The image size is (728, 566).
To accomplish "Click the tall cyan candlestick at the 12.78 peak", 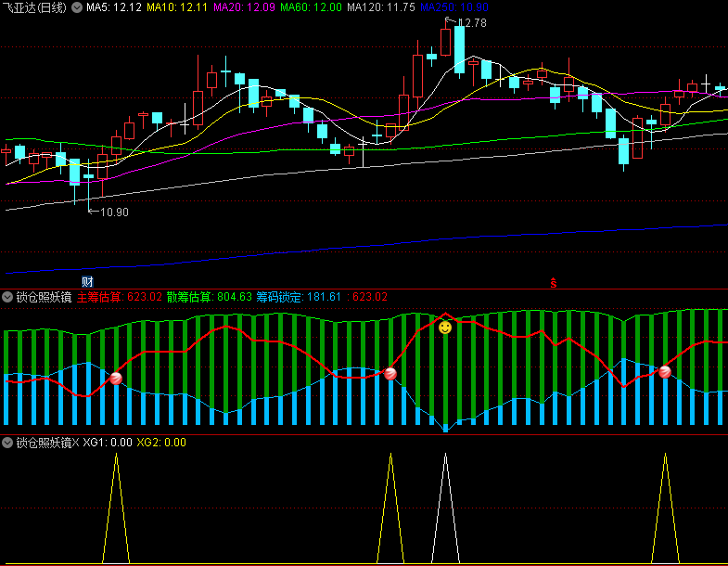I will pos(459,50).
